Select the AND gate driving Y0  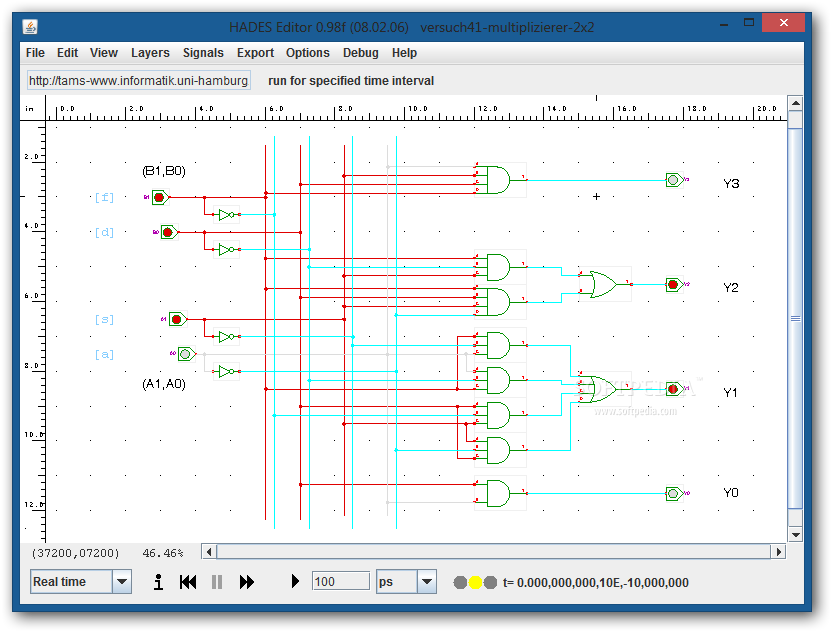point(499,494)
